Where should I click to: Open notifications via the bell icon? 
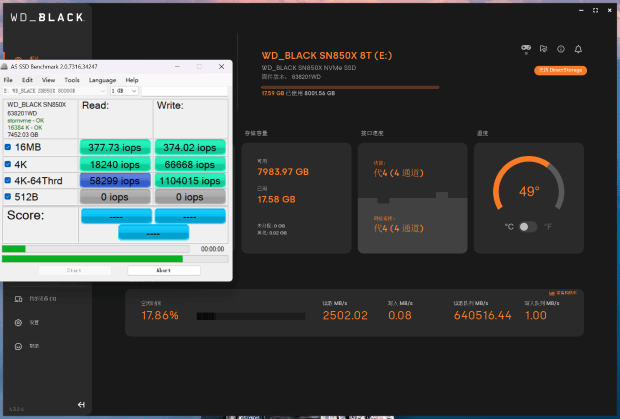578,49
